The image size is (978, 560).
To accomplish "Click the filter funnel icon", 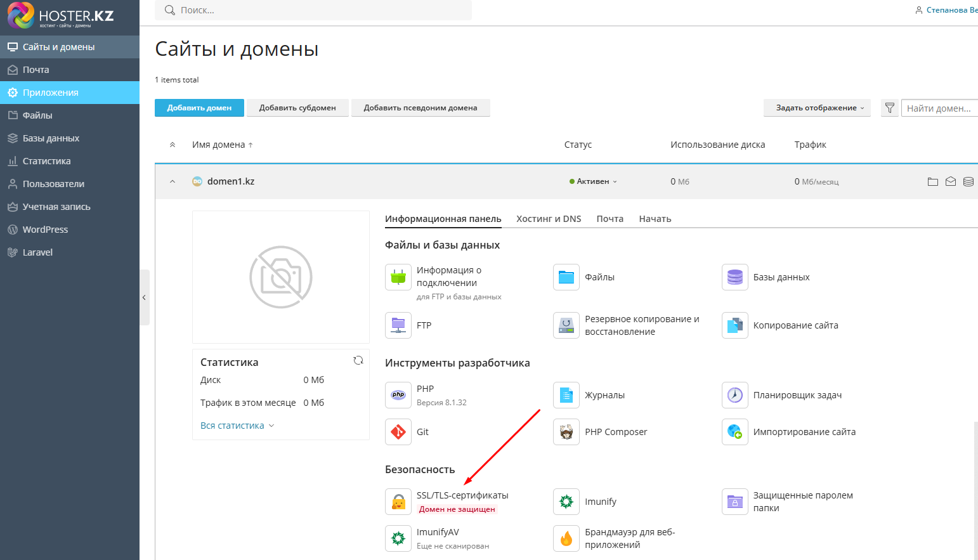I will point(890,108).
